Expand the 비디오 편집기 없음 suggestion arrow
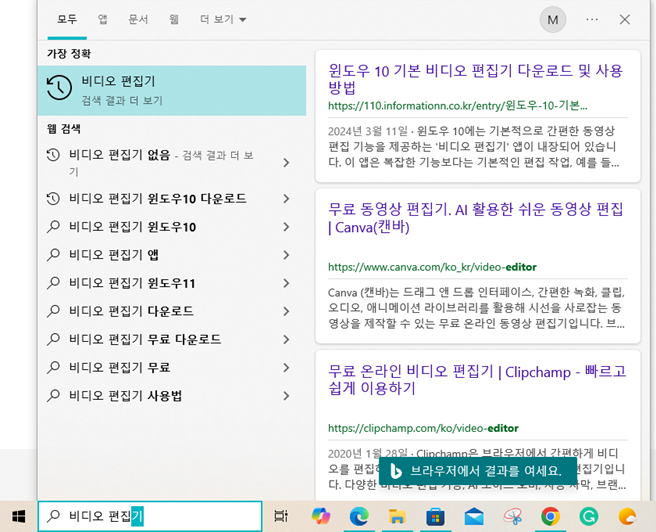Viewport: 656px width, 532px height. [x=286, y=163]
